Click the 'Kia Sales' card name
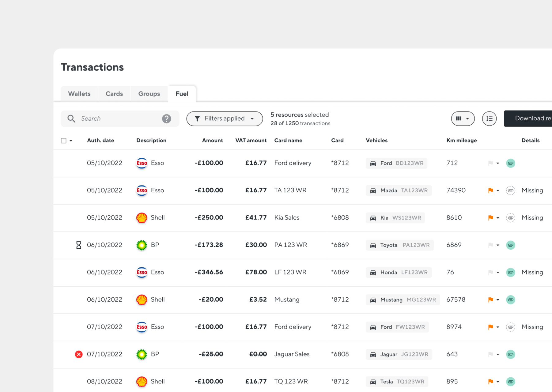 pos(287,218)
